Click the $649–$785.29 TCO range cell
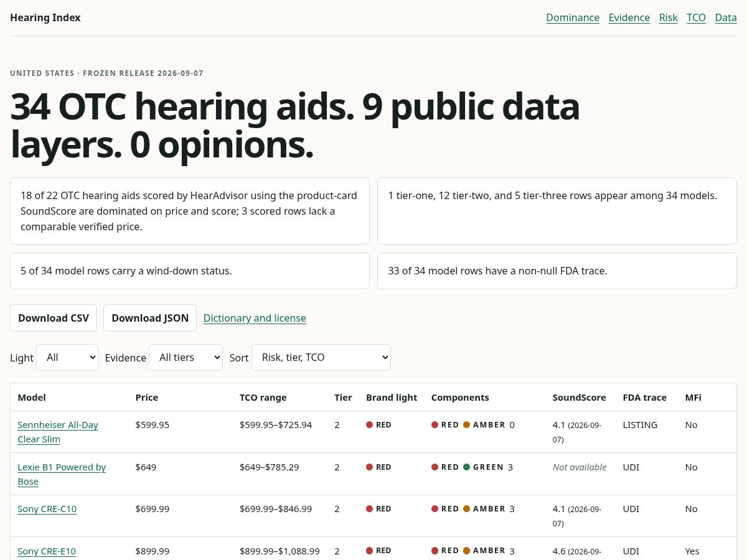The image size is (747, 560). pos(270,467)
